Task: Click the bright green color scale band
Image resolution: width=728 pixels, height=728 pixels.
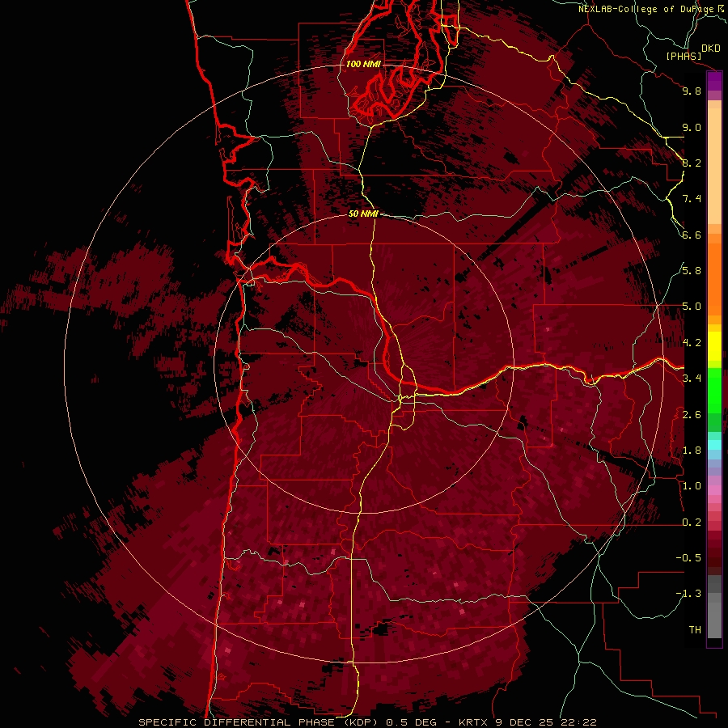Action: (x=714, y=391)
